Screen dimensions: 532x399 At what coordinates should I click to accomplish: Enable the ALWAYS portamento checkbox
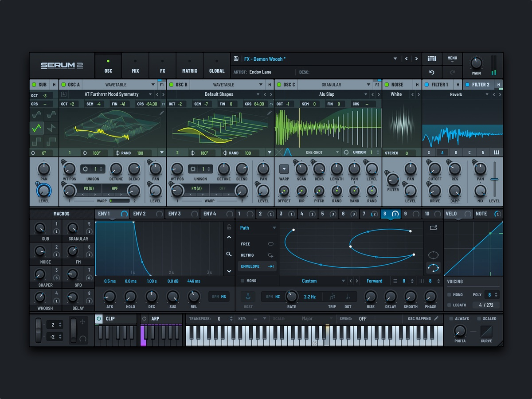click(x=451, y=319)
